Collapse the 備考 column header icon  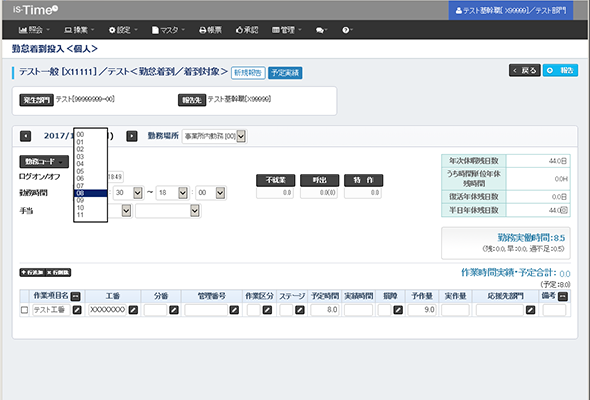[x=563, y=297]
